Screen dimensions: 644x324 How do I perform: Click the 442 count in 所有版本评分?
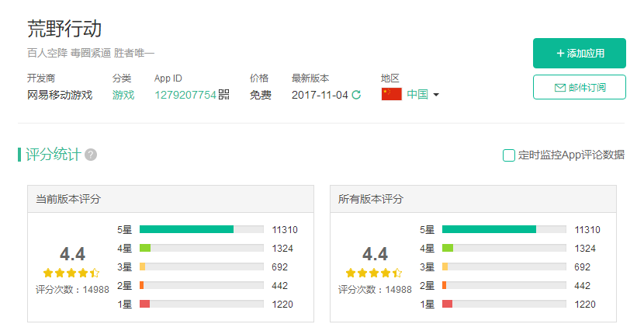pos(582,285)
